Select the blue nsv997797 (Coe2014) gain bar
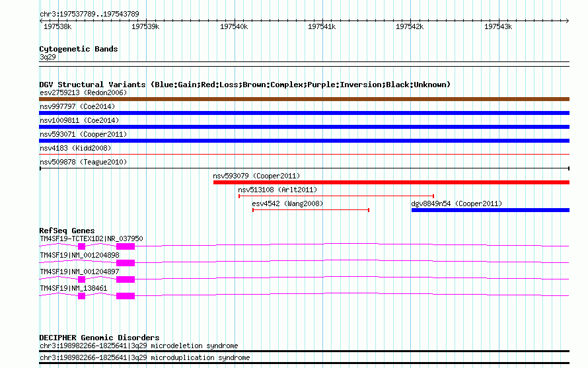This screenshot has height=368, width=588. tap(304, 113)
